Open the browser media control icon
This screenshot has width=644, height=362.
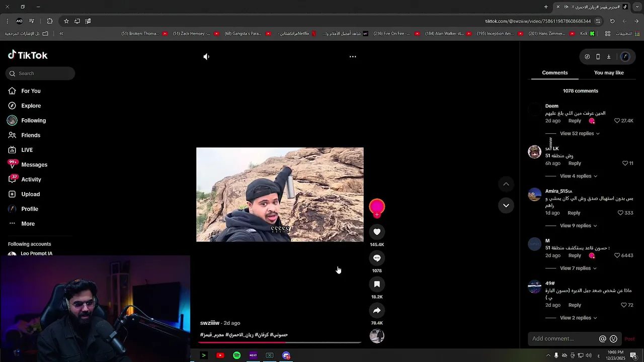coord(32,21)
